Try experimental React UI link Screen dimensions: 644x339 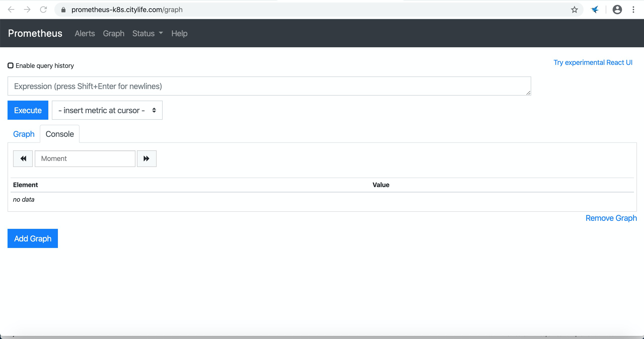(593, 62)
